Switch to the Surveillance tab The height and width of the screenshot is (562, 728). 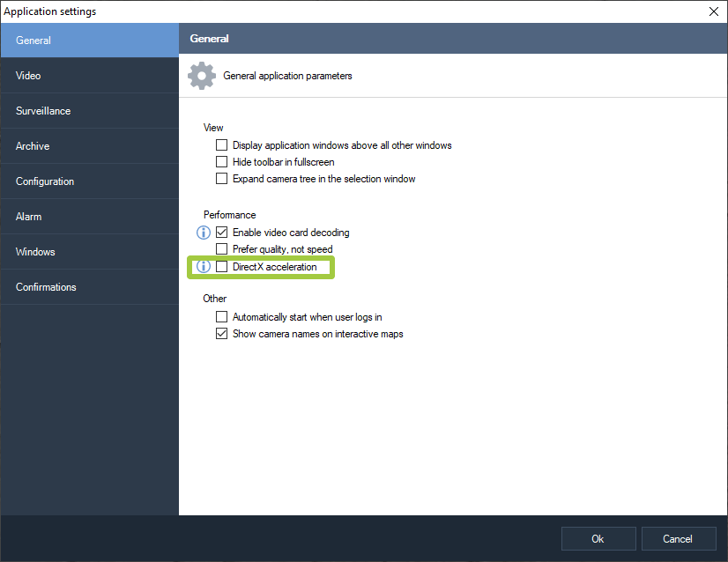(x=89, y=111)
